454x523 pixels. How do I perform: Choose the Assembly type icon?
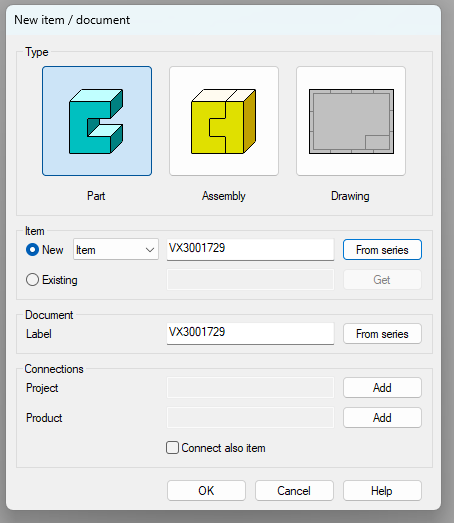[x=224, y=121]
